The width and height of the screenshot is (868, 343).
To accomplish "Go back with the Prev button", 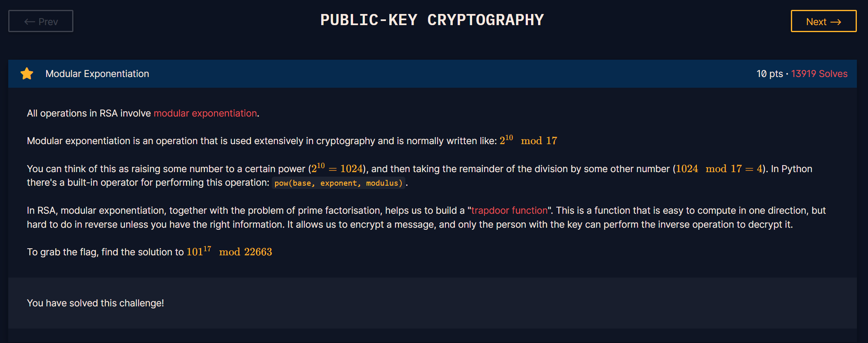I will point(41,21).
